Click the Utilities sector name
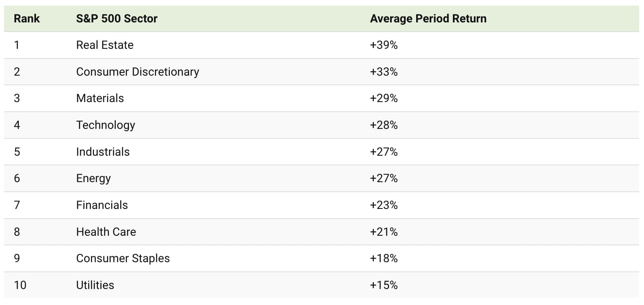This screenshot has height=305, width=644. [x=95, y=285]
